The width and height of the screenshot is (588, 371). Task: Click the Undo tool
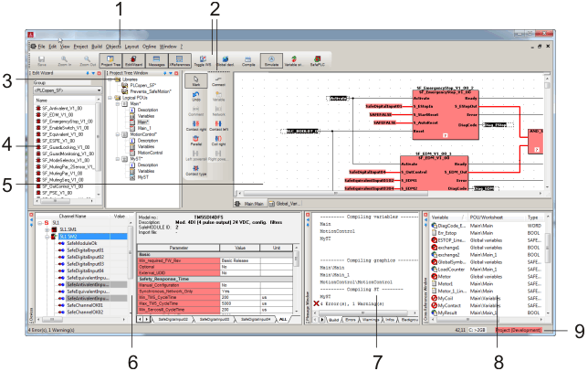coord(195,97)
